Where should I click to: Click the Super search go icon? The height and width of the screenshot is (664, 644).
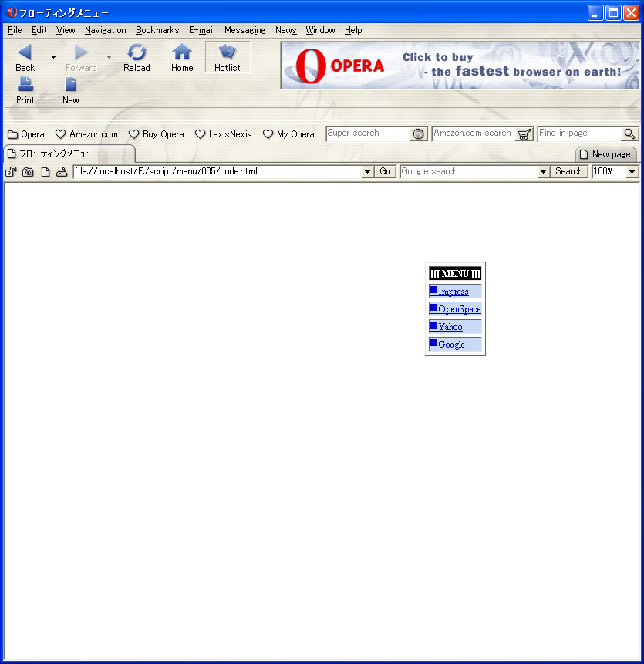(x=418, y=134)
